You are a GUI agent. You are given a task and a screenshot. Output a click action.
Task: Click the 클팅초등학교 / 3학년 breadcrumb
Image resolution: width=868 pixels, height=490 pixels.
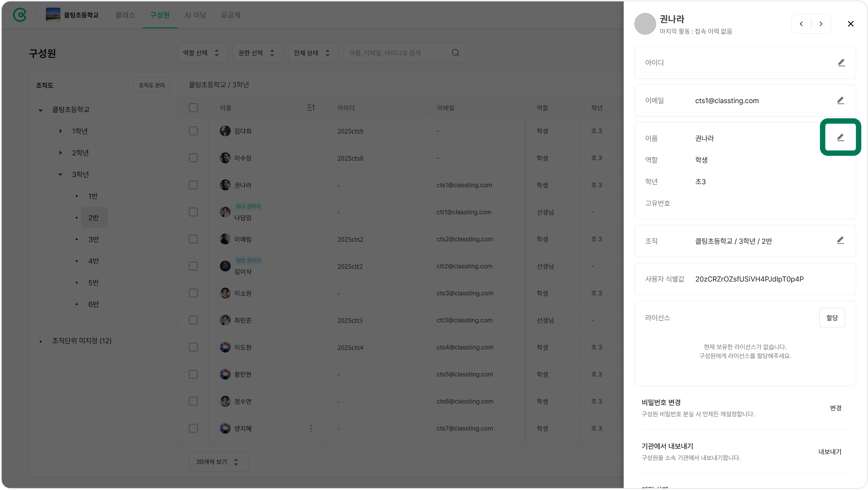tap(219, 85)
